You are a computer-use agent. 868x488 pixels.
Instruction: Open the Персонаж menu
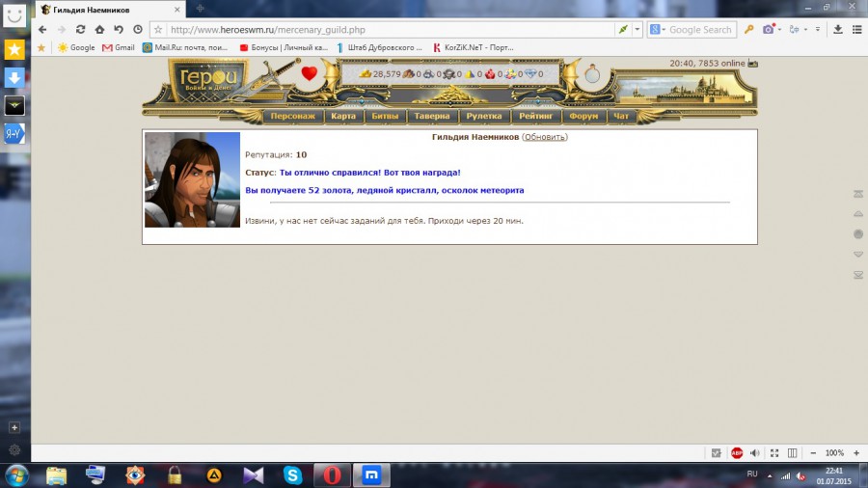pos(293,116)
